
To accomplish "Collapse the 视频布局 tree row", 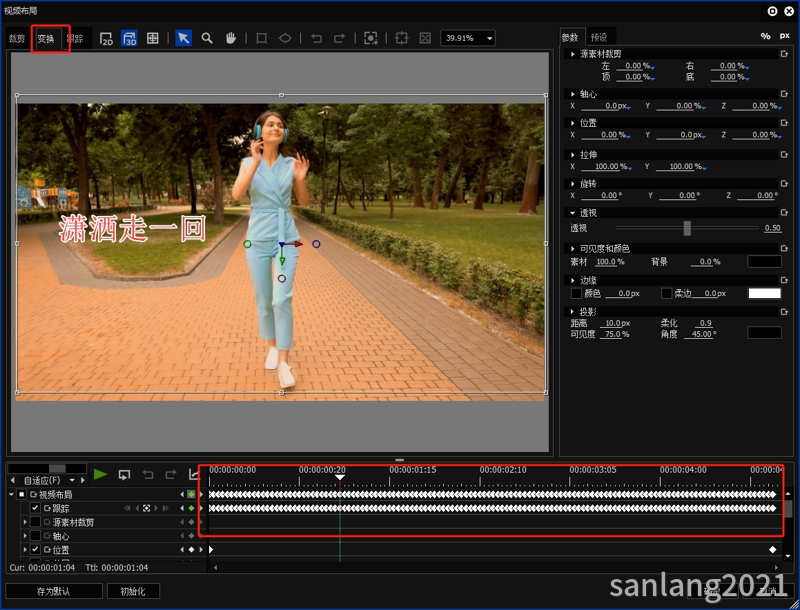I will tap(11, 494).
